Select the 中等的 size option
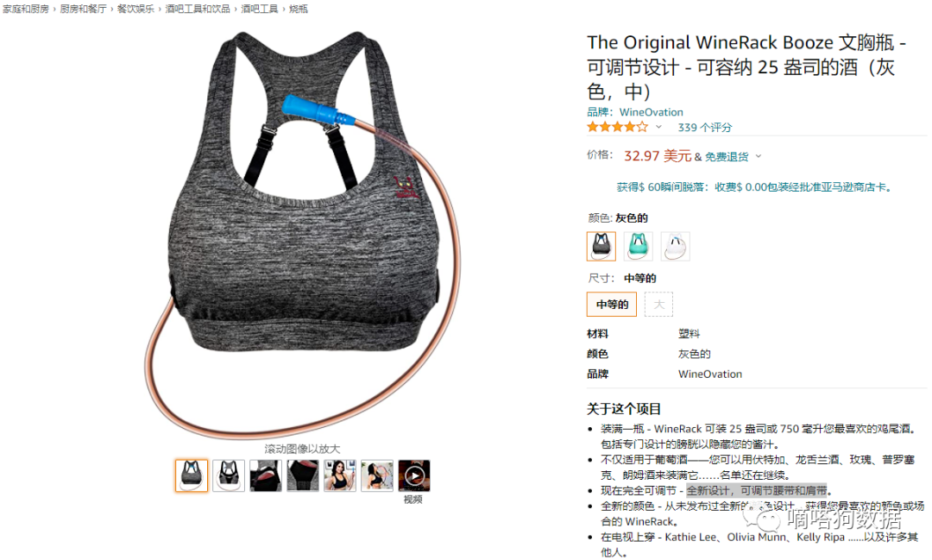Viewport: 932px width, 560px height. [x=612, y=305]
